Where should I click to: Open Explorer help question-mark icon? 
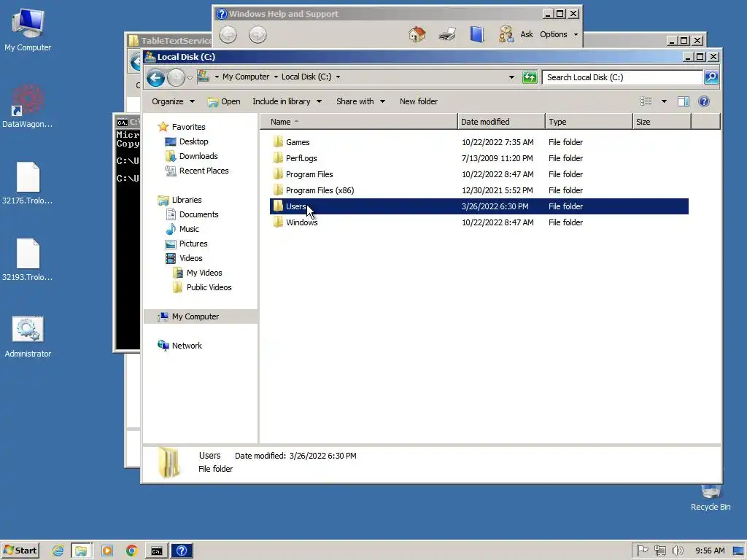(704, 101)
